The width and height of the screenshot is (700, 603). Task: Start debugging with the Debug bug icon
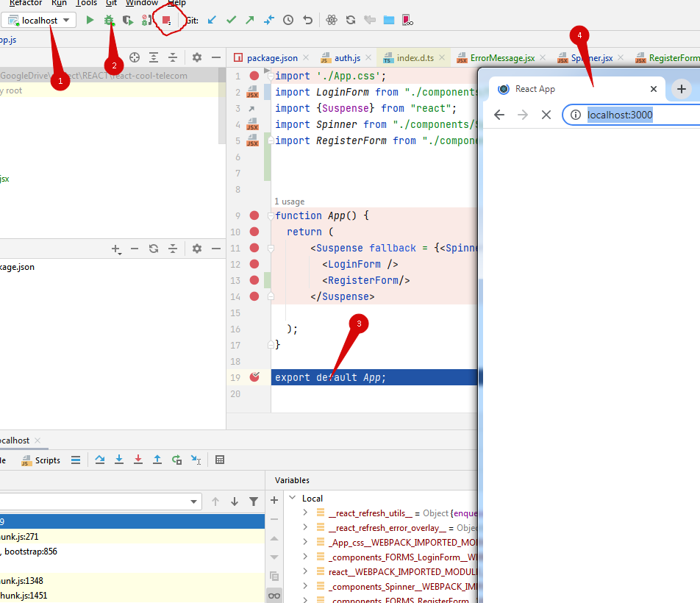tap(109, 21)
